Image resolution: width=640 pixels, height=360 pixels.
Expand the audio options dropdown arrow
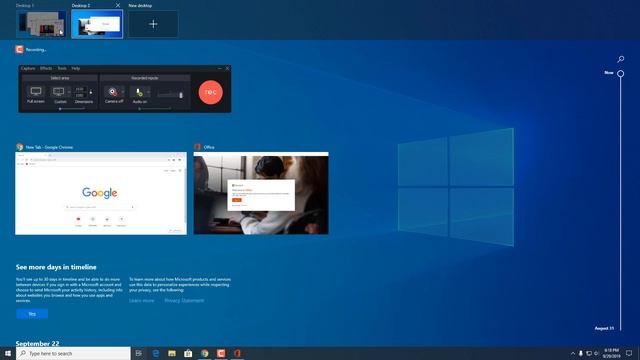[x=149, y=92]
